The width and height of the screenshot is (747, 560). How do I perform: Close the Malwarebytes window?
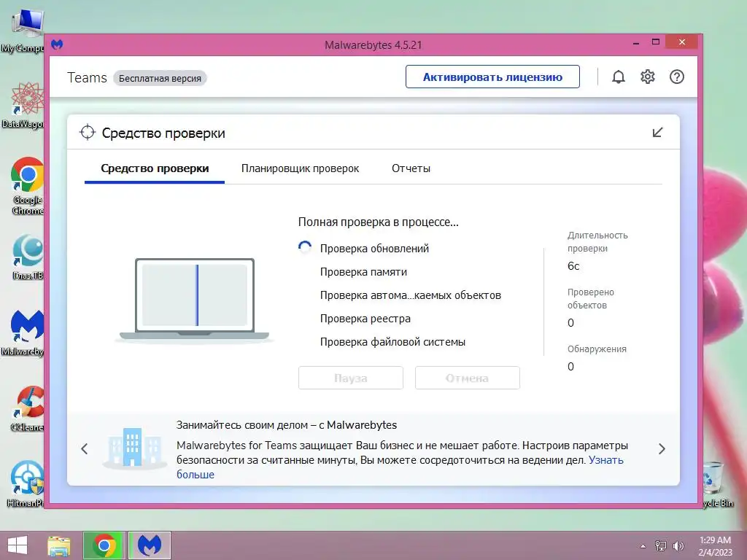click(x=682, y=42)
